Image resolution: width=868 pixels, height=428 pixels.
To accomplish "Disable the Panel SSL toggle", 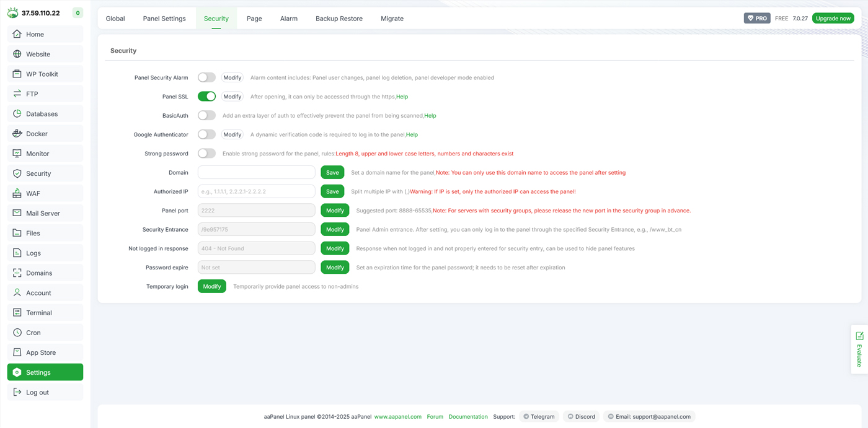I will pyautogui.click(x=206, y=97).
